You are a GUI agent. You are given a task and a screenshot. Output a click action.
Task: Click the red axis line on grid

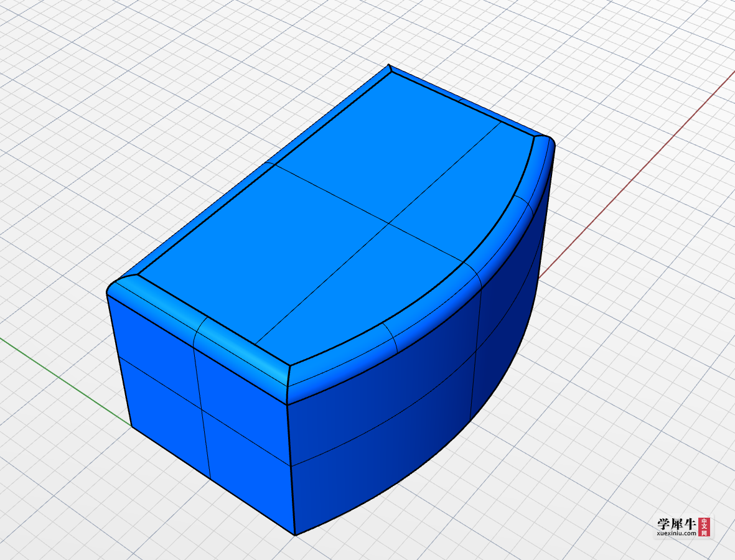tap(637, 175)
